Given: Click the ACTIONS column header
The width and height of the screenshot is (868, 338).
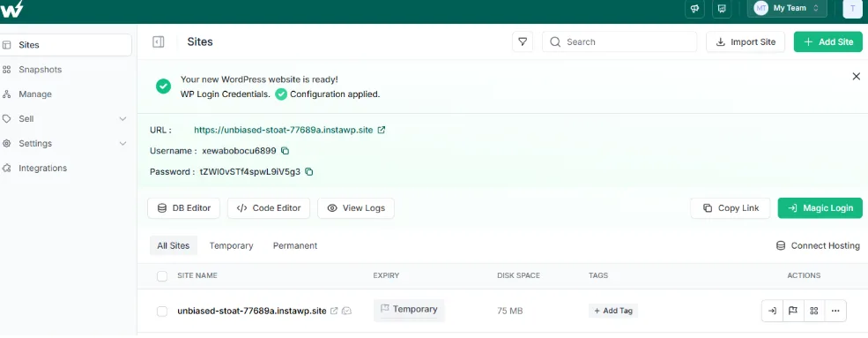Looking at the screenshot, I should tap(804, 275).
